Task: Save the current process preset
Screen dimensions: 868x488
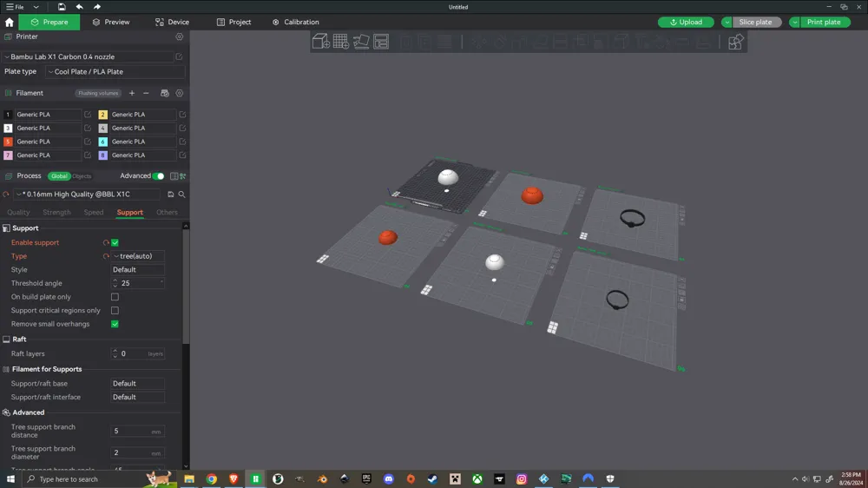Action: [170, 195]
